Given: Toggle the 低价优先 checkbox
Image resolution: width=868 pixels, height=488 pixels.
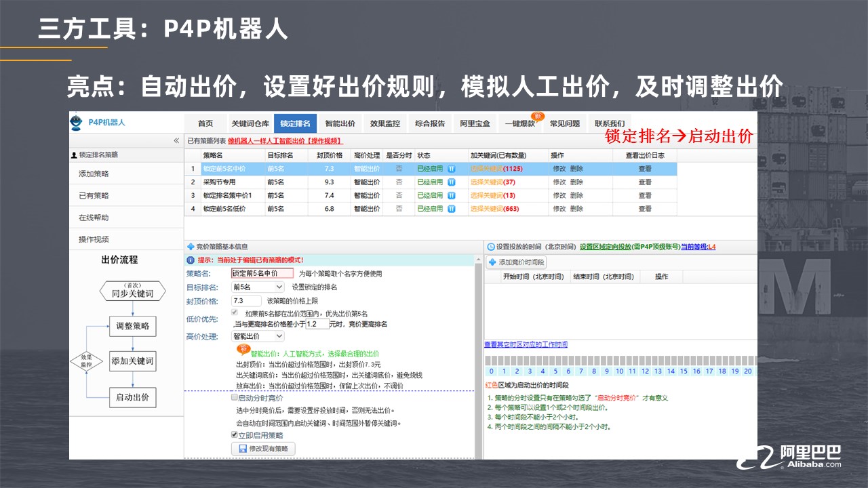Looking at the screenshot, I should click(x=235, y=312).
